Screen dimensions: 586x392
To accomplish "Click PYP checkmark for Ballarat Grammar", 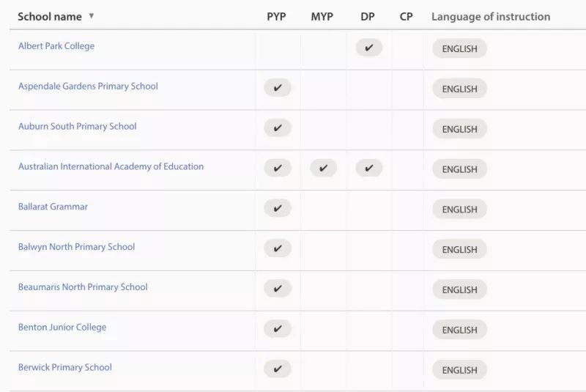I will pos(278,208).
